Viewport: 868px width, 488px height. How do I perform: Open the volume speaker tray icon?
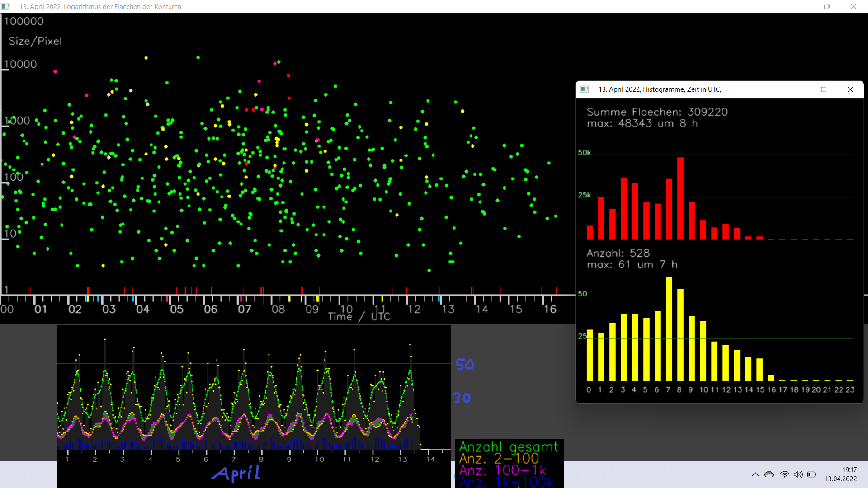click(798, 474)
